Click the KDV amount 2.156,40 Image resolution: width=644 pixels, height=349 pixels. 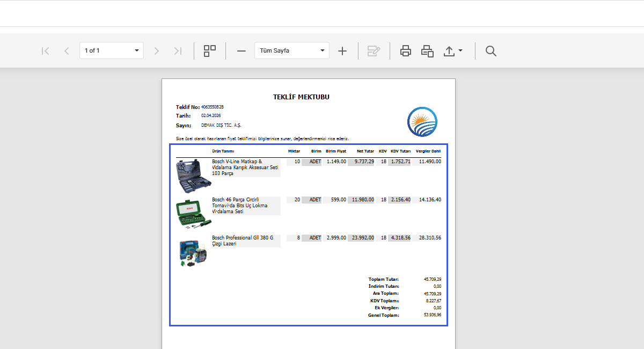click(400, 200)
